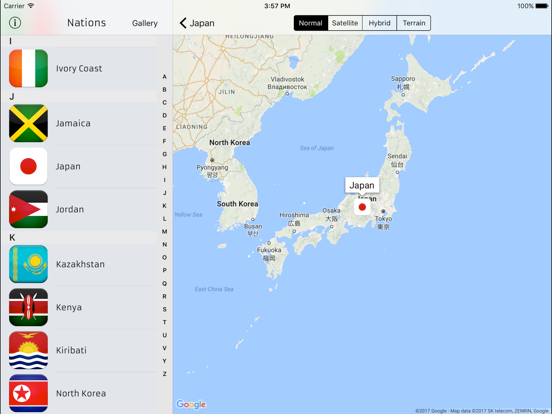Tap the Ivory Coast flag icon
The height and width of the screenshot is (414, 552).
click(x=29, y=68)
